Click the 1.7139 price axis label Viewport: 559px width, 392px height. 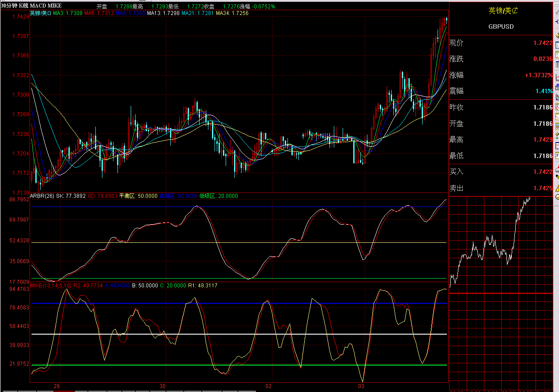point(21,192)
